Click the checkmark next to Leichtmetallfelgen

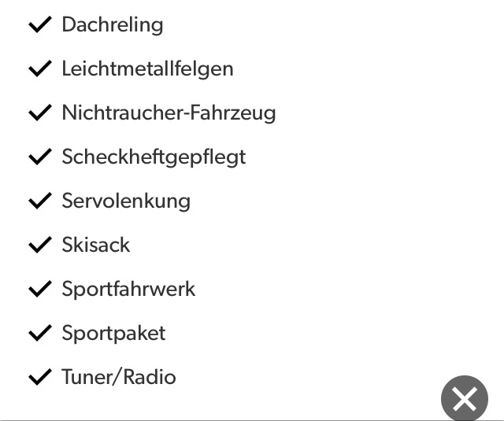point(39,69)
